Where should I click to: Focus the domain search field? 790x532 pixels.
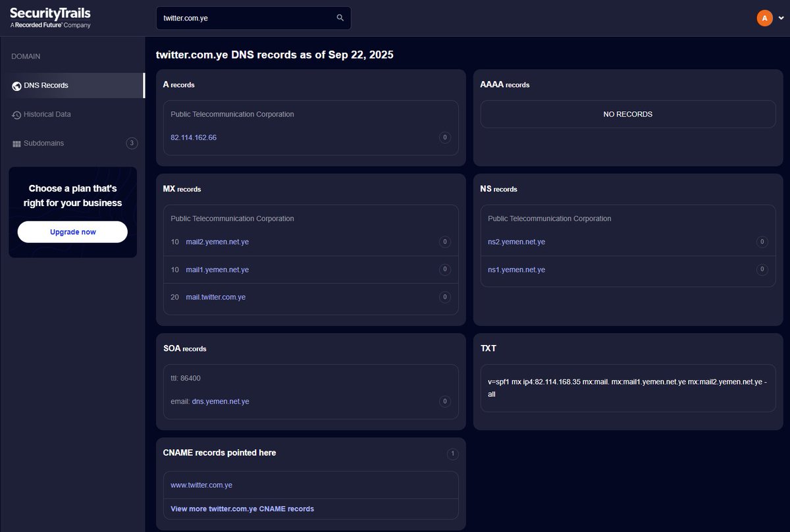[253, 18]
